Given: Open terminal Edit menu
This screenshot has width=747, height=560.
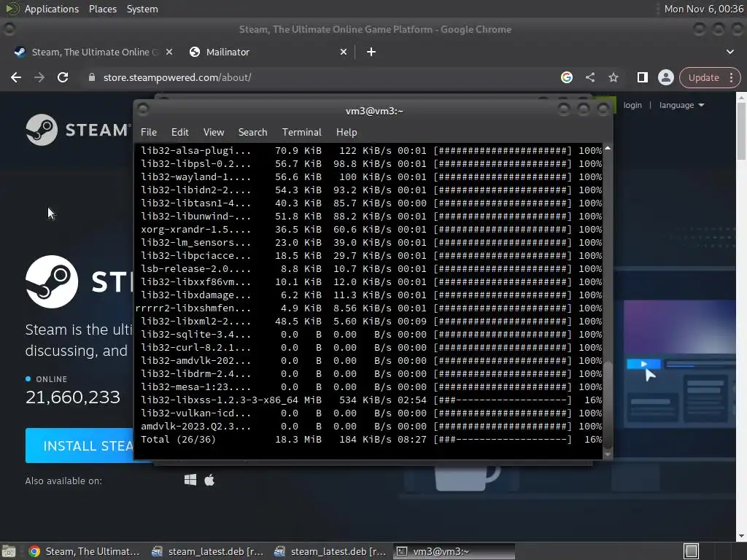Looking at the screenshot, I should pyautogui.click(x=179, y=133).
